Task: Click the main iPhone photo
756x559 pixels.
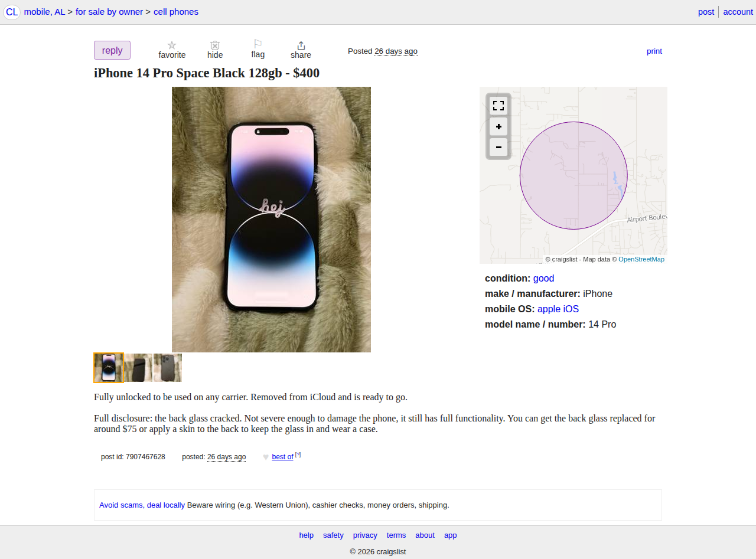Action: point(271,220)
